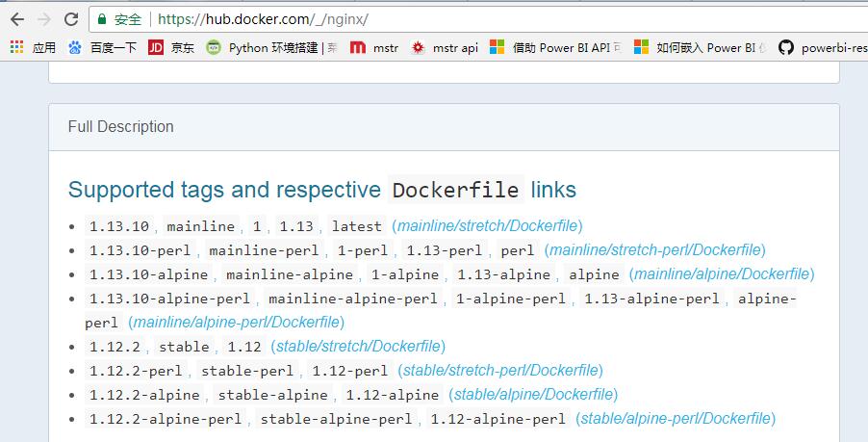Open the 借助 Power BI API Microsoft icon
This screenshot has width=868, height=442.
[x=498, y=47]
